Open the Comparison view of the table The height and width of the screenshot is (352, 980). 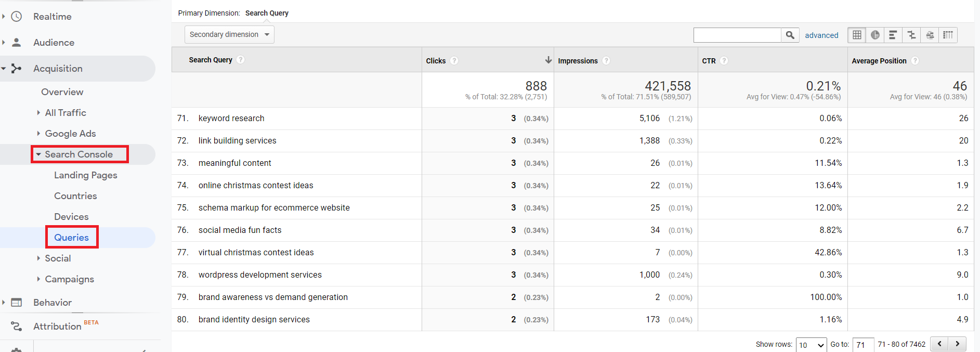[911, 35]
